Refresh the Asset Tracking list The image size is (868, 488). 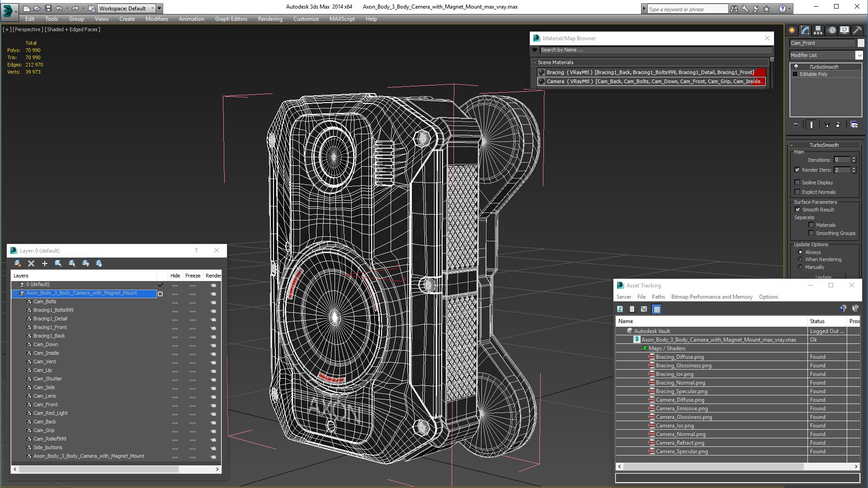click(x=620, y=309)
